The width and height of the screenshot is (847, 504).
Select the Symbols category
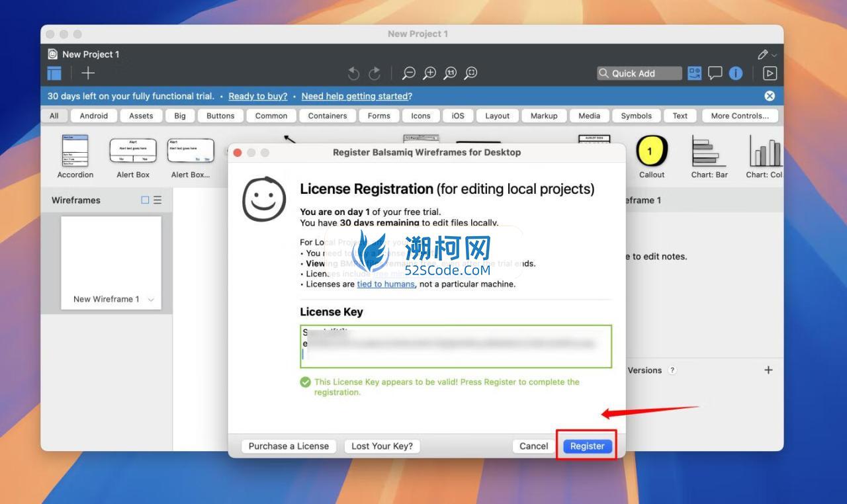click(637, 116)
